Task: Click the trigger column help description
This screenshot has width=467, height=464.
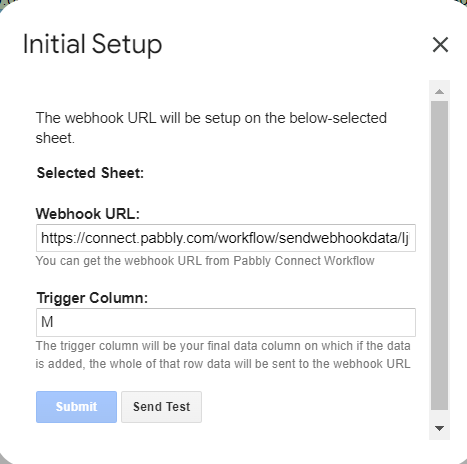Action: pos(223,355)
